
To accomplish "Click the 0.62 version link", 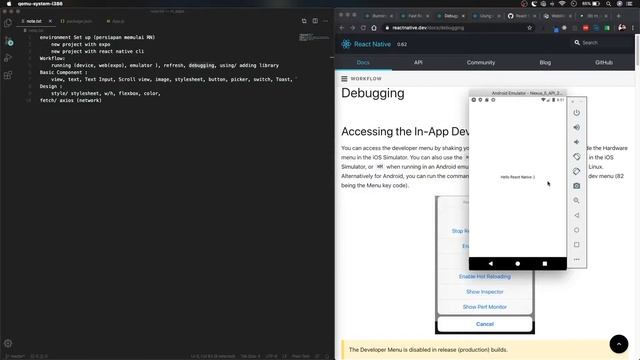I will [402, 44].
